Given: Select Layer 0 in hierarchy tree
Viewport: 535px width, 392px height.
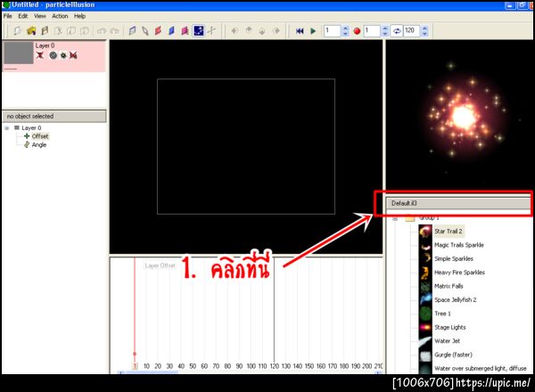Looking at the screenshot, I should pos(31,127).
